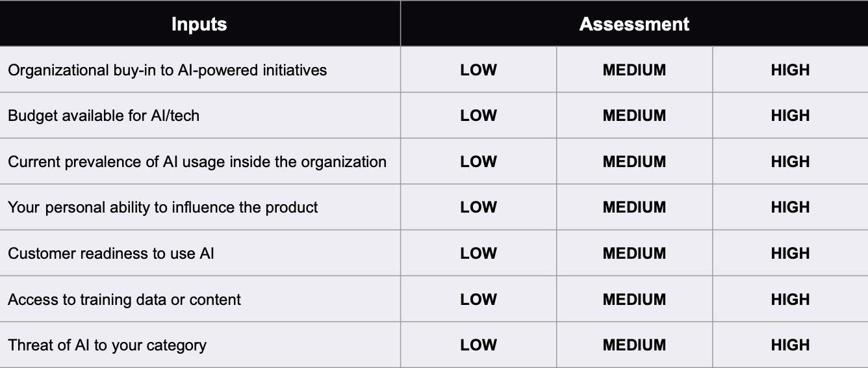This screenshot has height=368, width=868.
Task: Select MEDIUM for Customer readiness to use AI
Action: coord(634,253)
